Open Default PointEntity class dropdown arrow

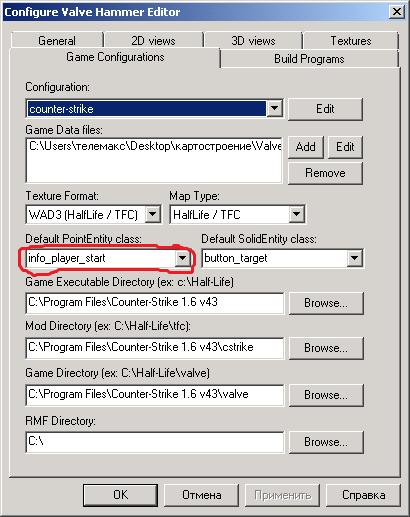182,258
